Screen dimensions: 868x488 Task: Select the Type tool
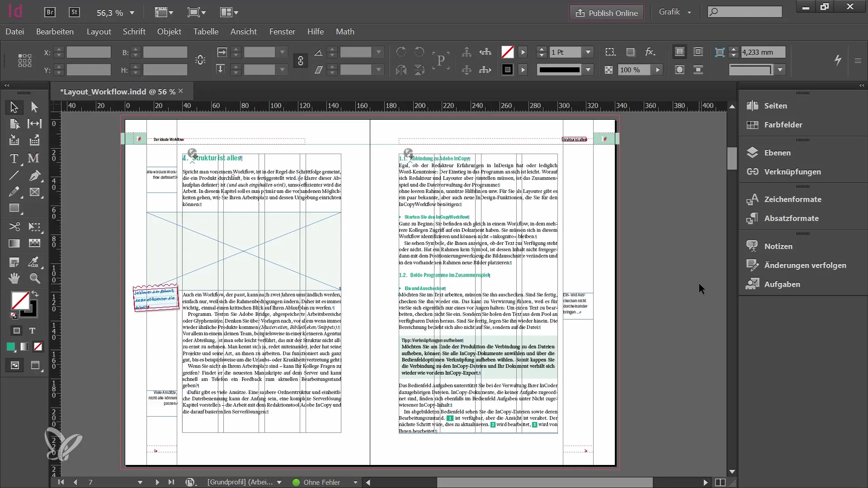[14, 159]
